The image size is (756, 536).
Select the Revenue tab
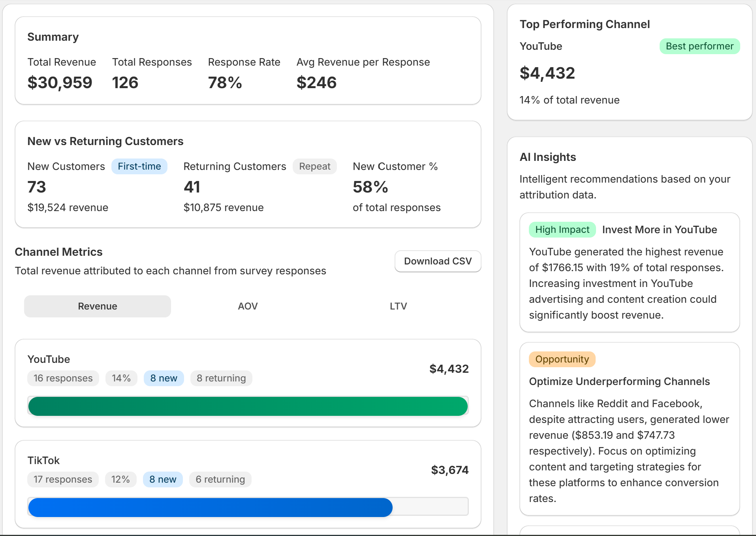[97, 306]
